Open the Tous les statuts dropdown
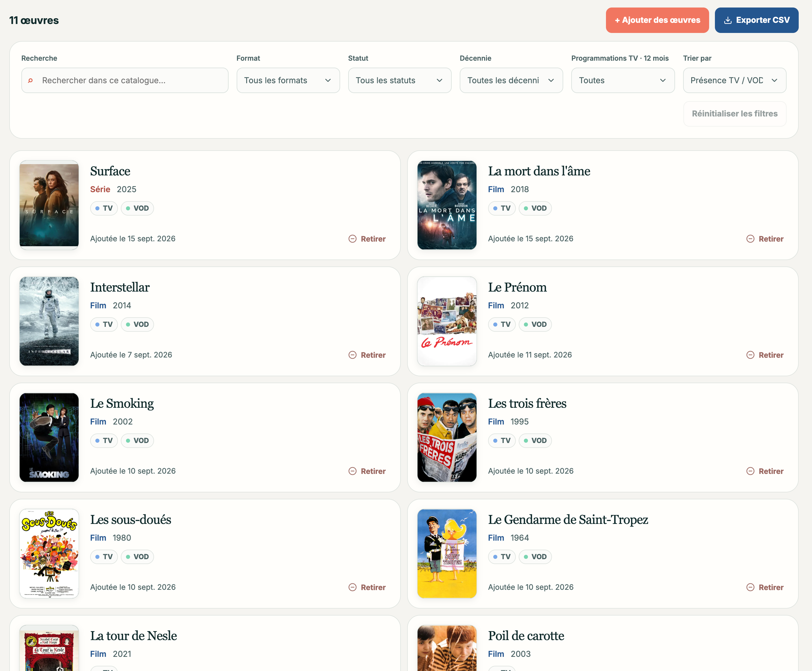This screenshot has width=812, height=671. pyautogui.click(x=400, y=80)
